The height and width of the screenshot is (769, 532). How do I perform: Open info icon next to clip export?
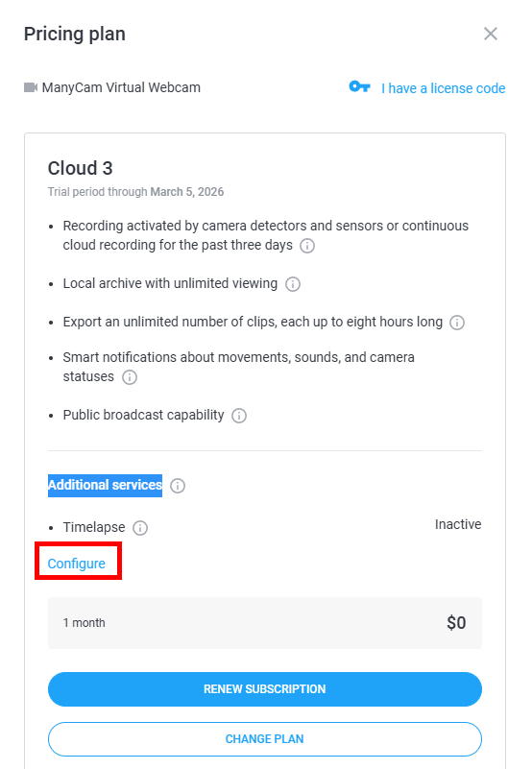[457, 323]
